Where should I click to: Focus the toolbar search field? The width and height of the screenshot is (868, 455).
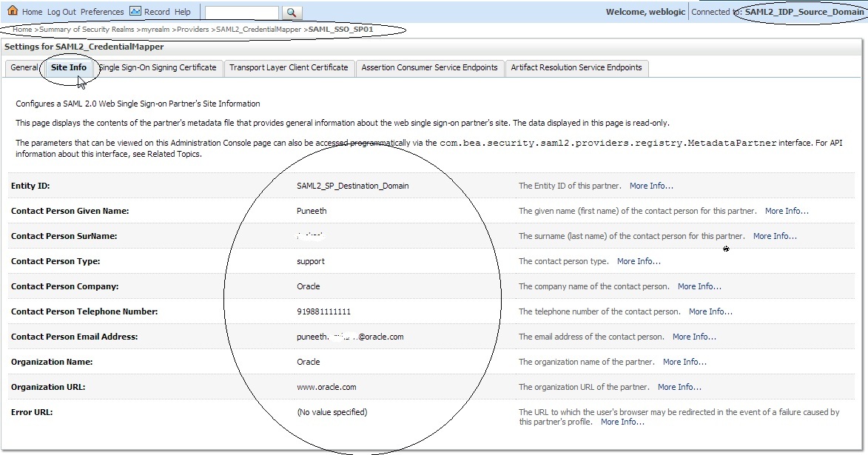[x=242, y=12]
